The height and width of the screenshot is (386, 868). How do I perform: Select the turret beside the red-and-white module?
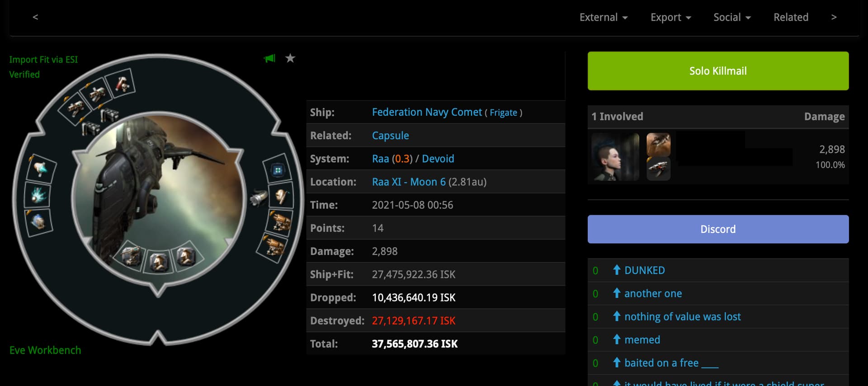click(97, 94)
